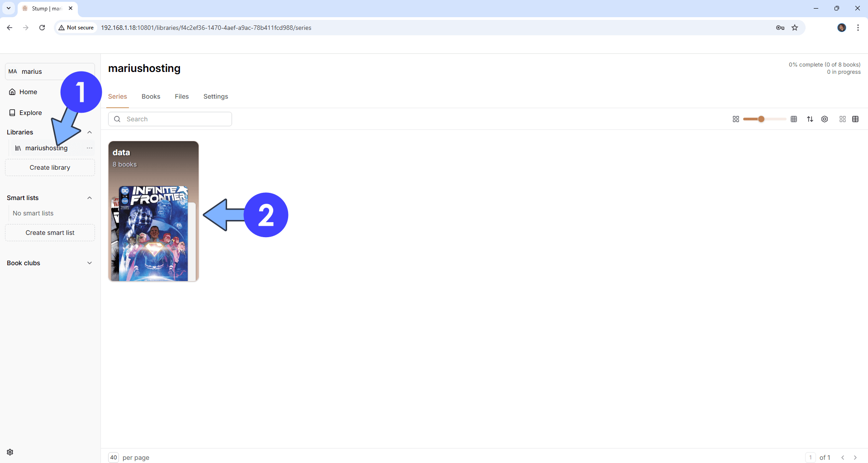Switch to the Books tab
Screen dimensions: 868x463
[x=151, y=96]
